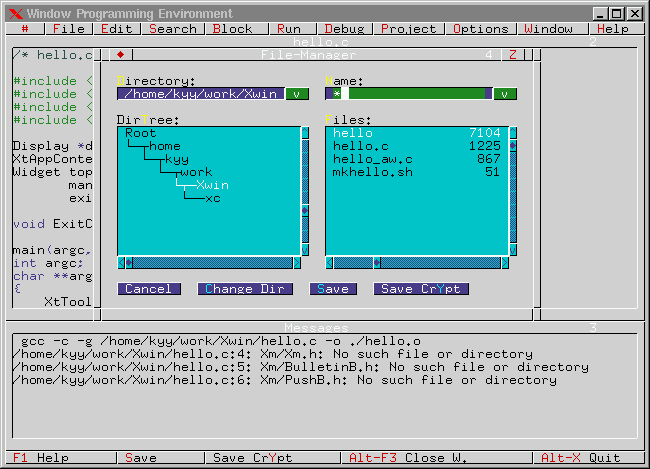Expand the Directory history dropdown
Viewport: 650px width, 469px height.
tap(297, 94)
